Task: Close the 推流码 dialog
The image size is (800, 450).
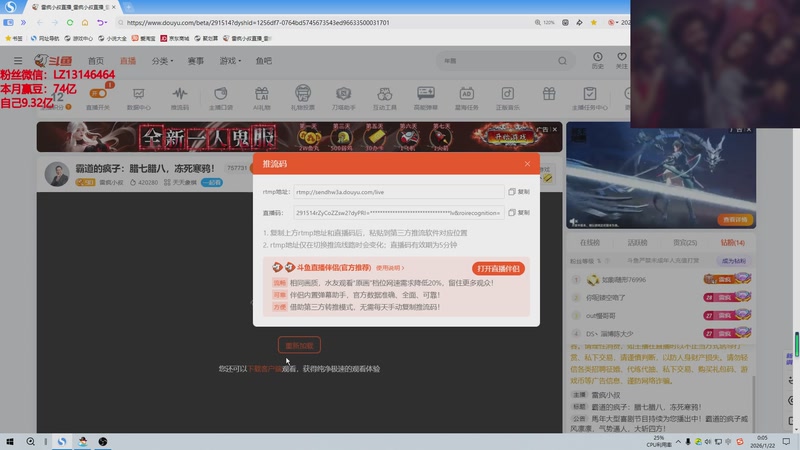Action: click(527, 164)
